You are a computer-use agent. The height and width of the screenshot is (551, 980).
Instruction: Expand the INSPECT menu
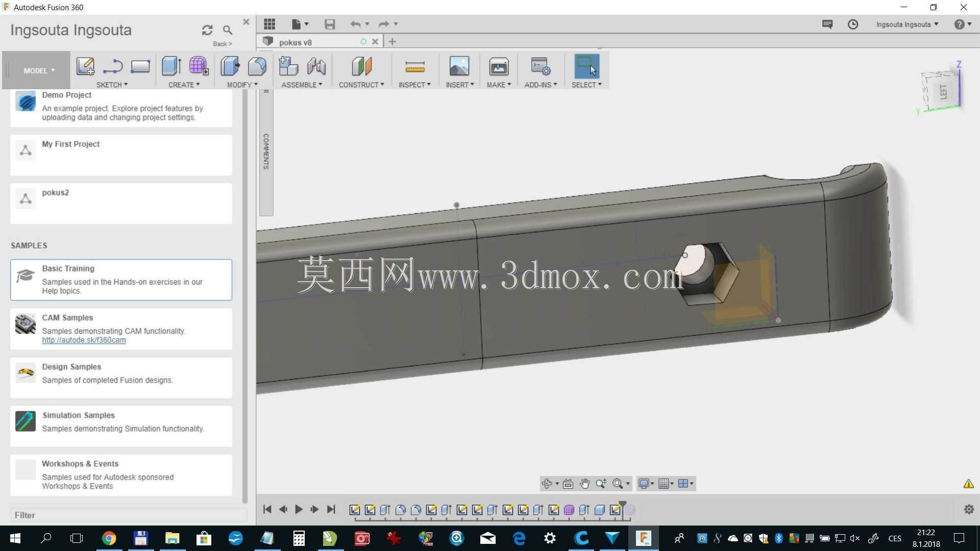[x=414, y=85]
